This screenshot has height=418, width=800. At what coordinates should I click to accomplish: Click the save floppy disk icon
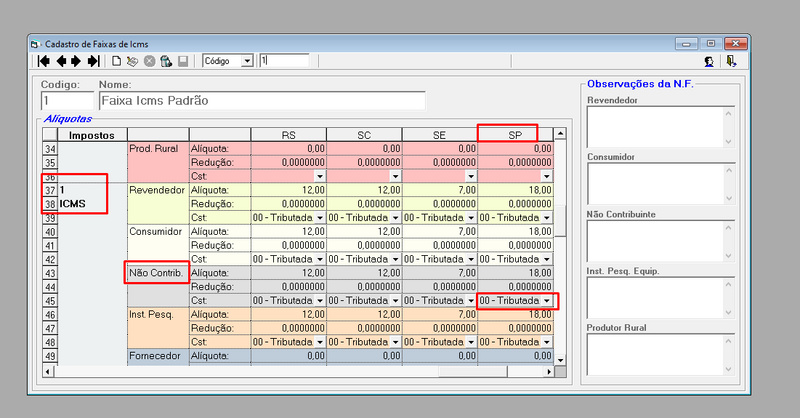point(183,61)
